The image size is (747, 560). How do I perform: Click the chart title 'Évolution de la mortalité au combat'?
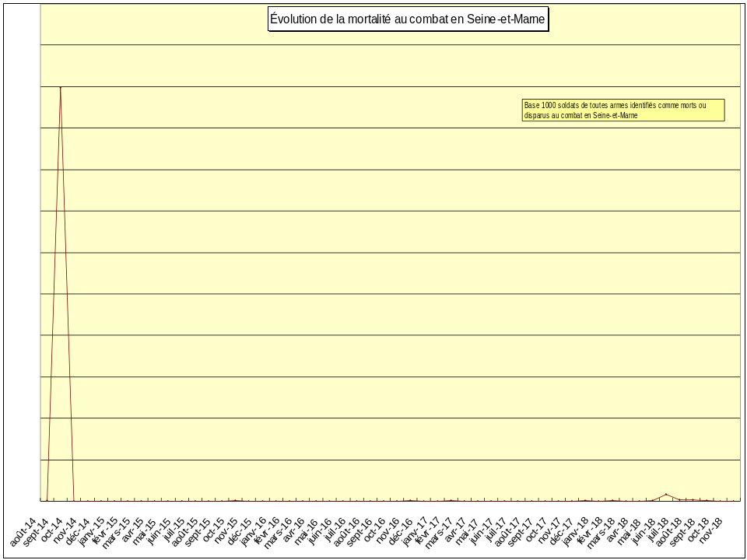click(408, 19)
